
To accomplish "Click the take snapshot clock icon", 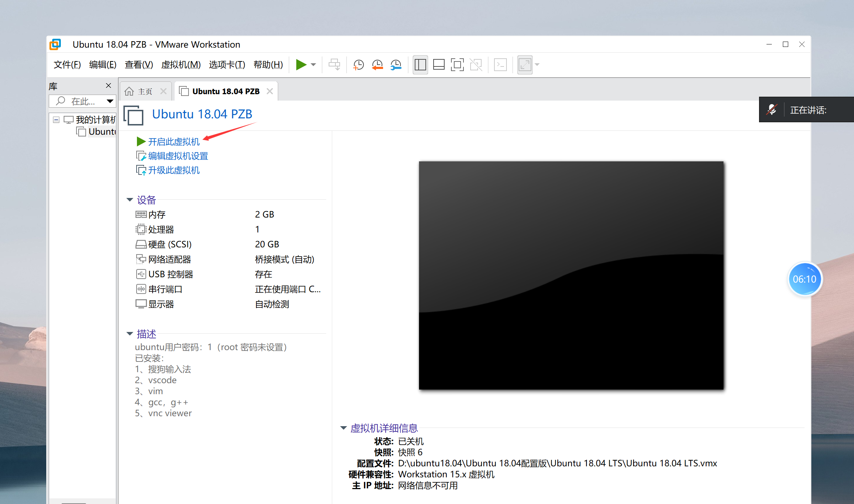I will click(x=359, y=65).
